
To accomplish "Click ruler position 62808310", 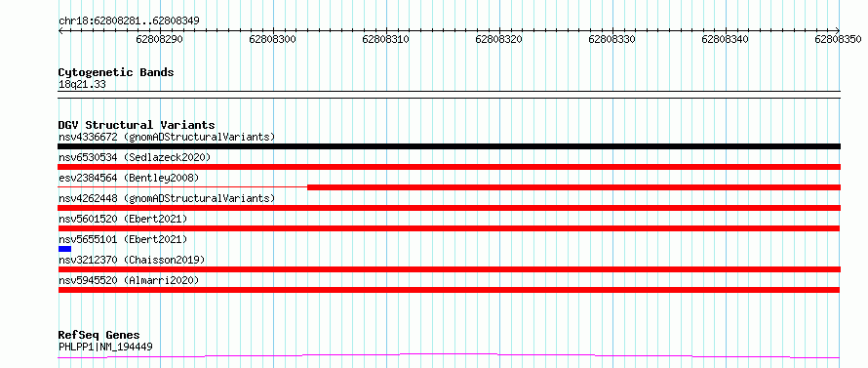I will [x=386, y=39].
